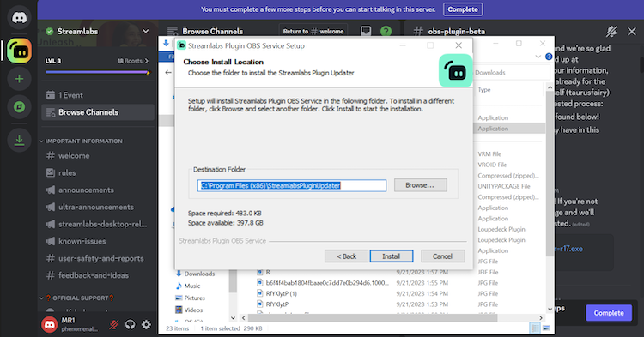The width and height of the screenshot is (644, 337).
Task: Click Download Apps arrow icon in sidebar
Action: (19, 141)
